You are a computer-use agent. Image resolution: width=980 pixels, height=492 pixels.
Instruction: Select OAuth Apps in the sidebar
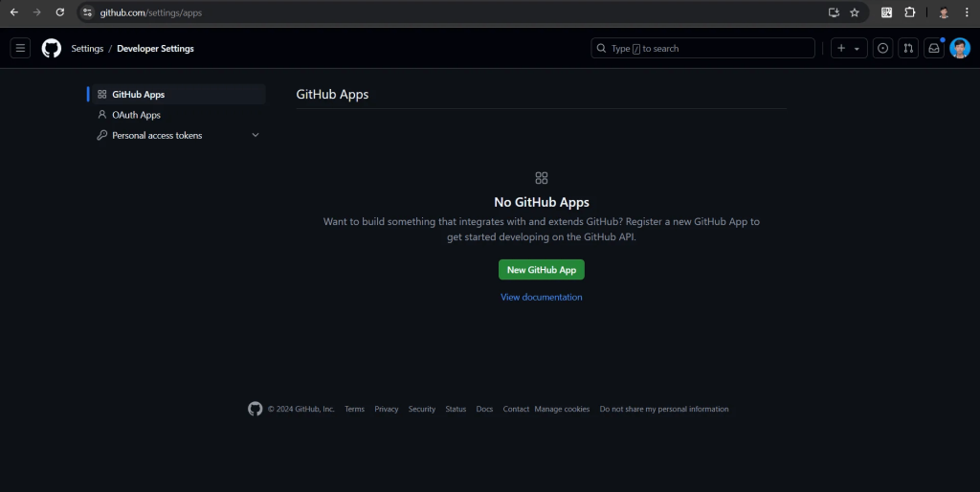click(136, 115)
